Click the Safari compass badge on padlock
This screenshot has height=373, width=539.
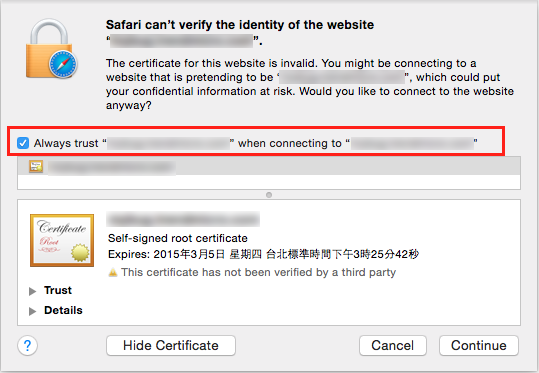pyautogui.click(x=63, y=64)
